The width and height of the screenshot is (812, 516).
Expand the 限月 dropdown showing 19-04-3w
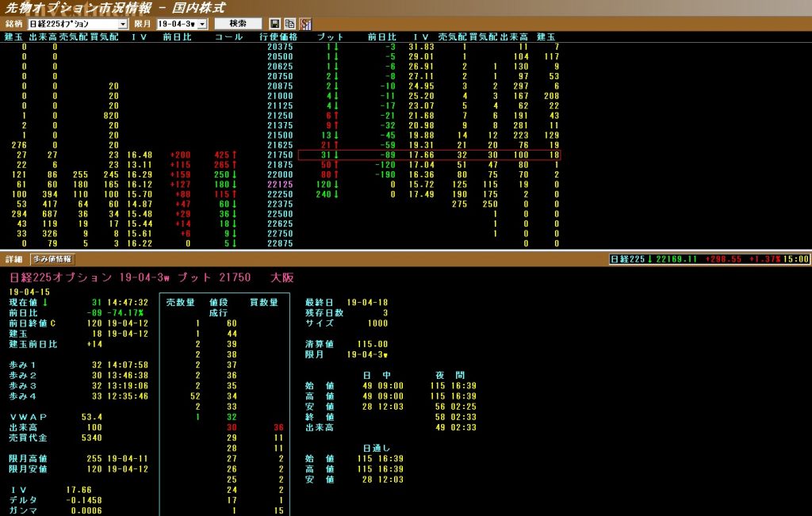click(x=182, y=24)
